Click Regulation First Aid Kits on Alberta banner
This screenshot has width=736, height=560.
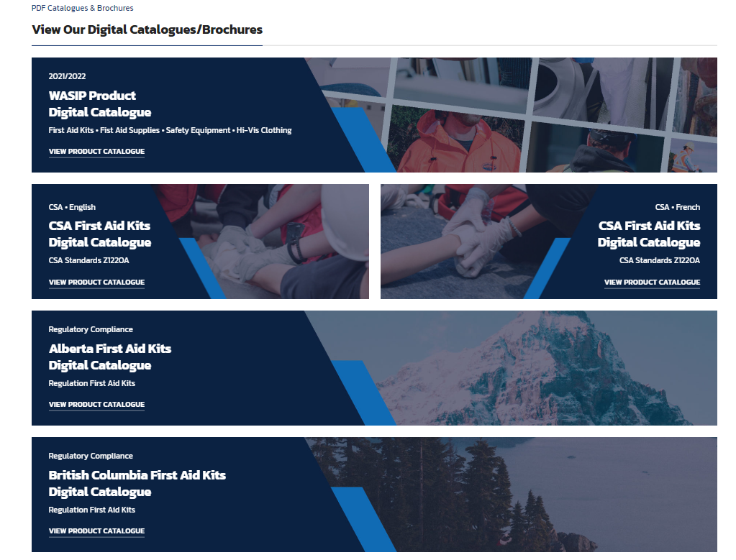click(x=92, y=383)
